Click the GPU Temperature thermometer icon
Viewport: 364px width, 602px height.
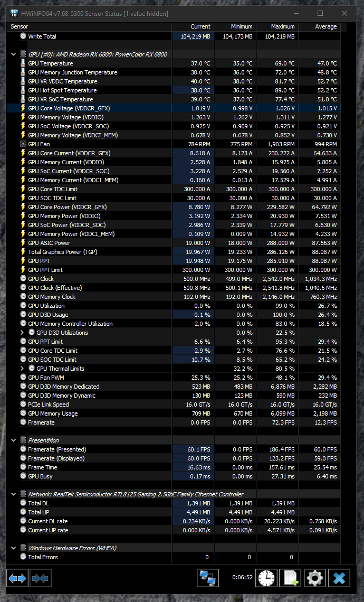point(23,63)
